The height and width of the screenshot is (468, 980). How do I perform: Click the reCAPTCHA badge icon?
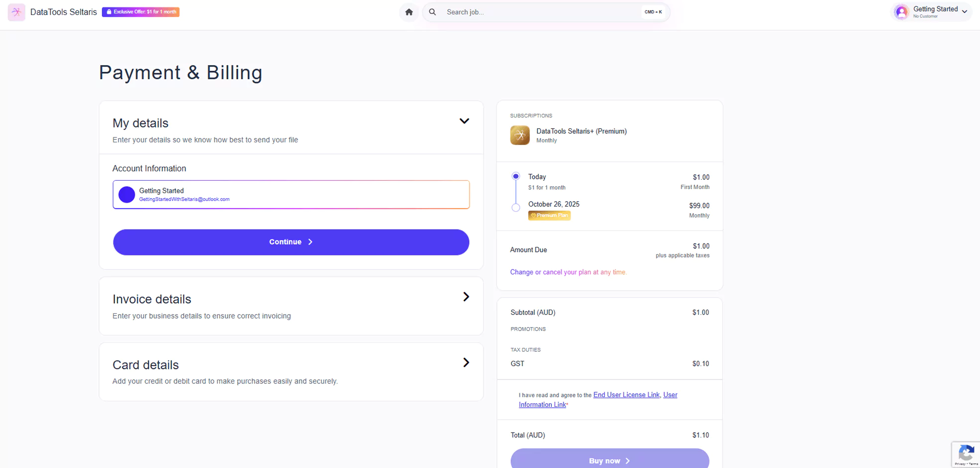pyautogui.click(x=966, y=454)
